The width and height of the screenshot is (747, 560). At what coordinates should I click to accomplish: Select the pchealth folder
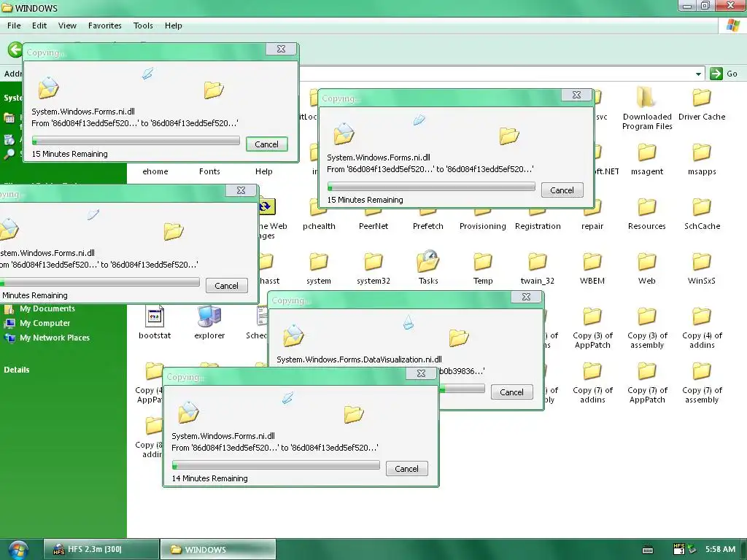319,226
